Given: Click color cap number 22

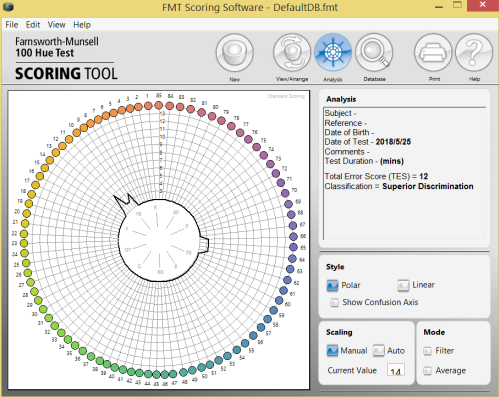Looking at the screenshot, I should pos(24,234).
